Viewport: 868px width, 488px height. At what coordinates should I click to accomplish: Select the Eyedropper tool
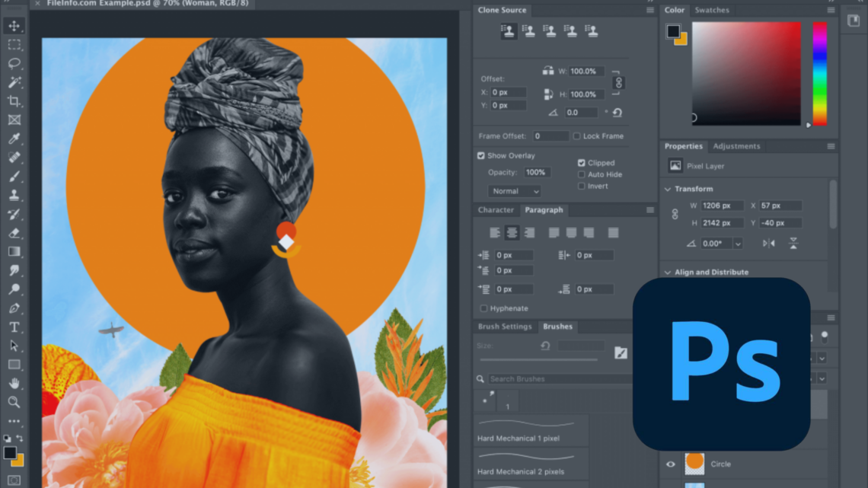pos(14,139)
